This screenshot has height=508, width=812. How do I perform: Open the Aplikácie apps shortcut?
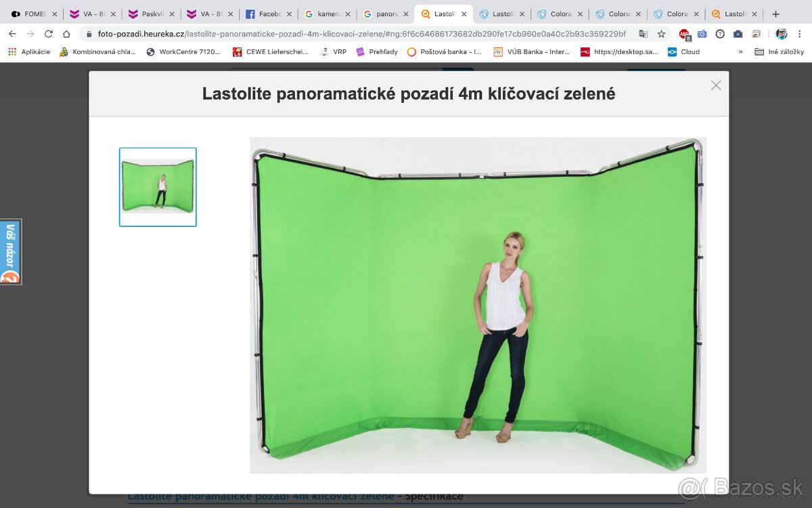[x=29, y=51]
